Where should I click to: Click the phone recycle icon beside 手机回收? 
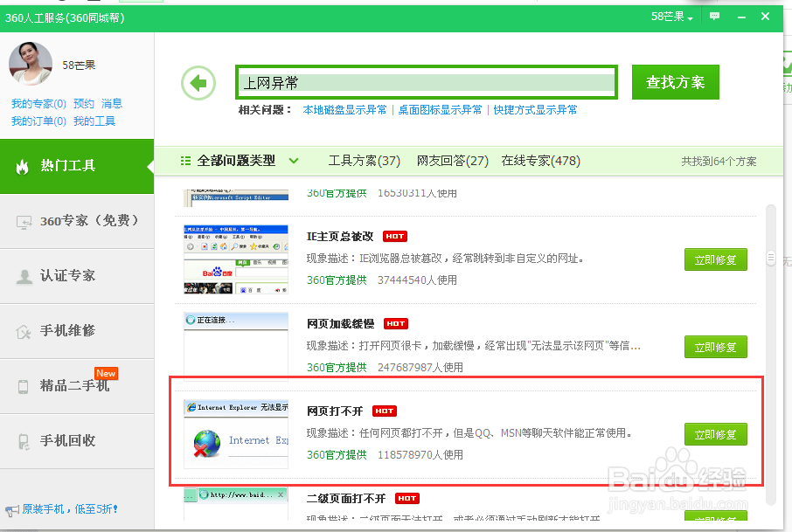coord(24,442)
